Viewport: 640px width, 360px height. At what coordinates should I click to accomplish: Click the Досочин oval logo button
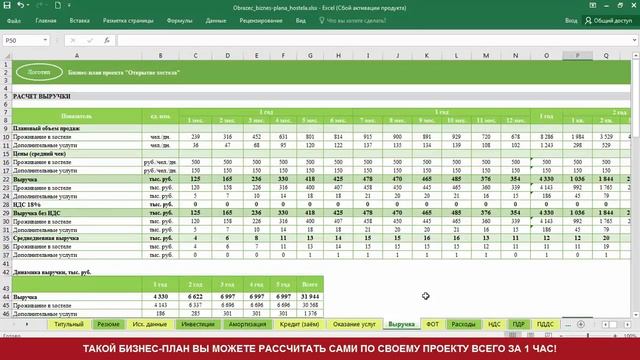39,72
